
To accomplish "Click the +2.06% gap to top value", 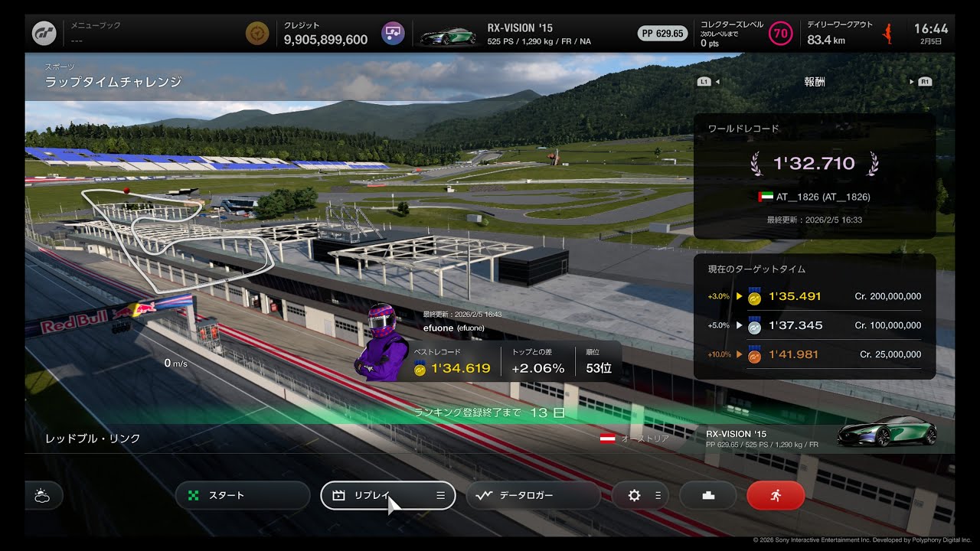I will (x=537, y=368).
